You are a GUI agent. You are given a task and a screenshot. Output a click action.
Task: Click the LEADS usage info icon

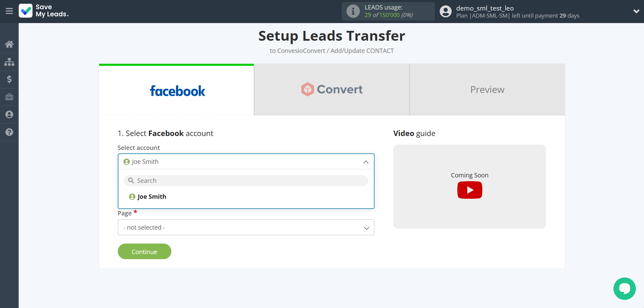(x=353, y=11)
